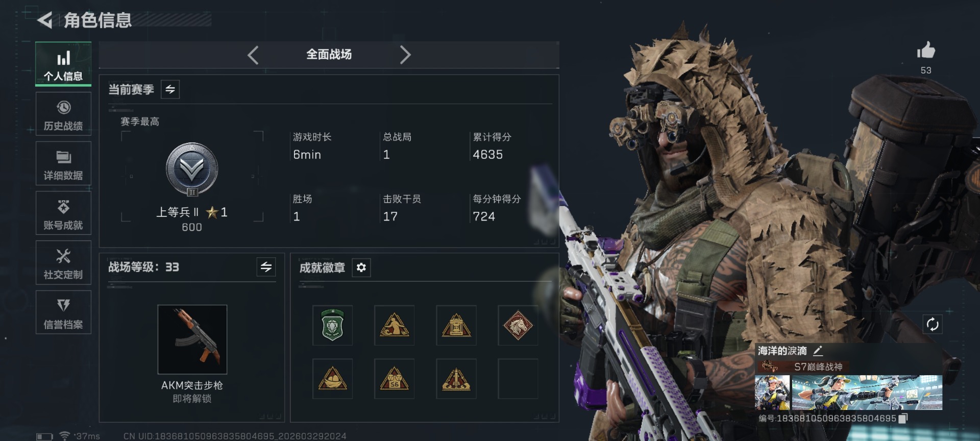980x441 pixels.
Task: Click the thumbs-up like icon
Action: 926,51
